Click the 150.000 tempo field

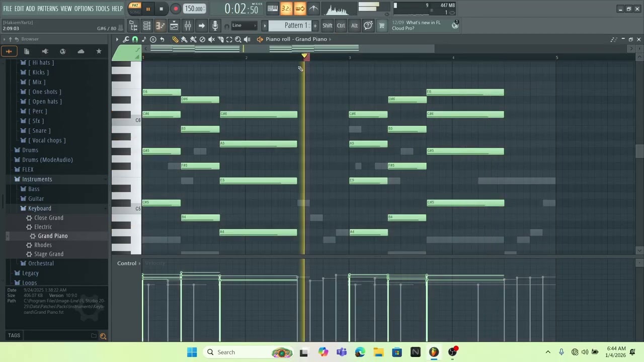194,9
